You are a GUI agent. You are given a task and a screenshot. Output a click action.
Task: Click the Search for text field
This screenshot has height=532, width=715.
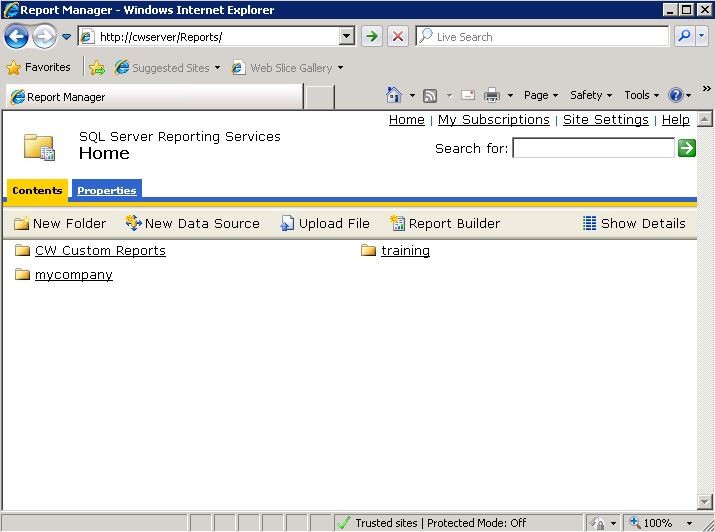click(593, 148)
